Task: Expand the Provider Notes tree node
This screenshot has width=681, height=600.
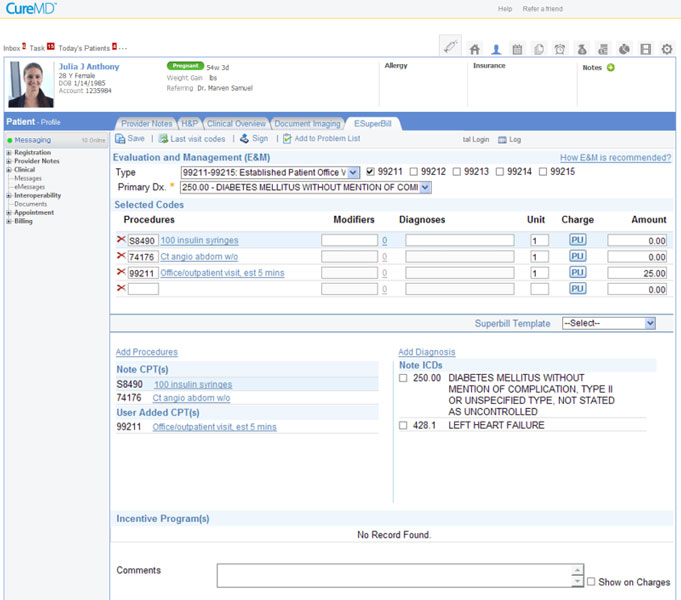Action: pyautogui.click(x=9, y=161)
